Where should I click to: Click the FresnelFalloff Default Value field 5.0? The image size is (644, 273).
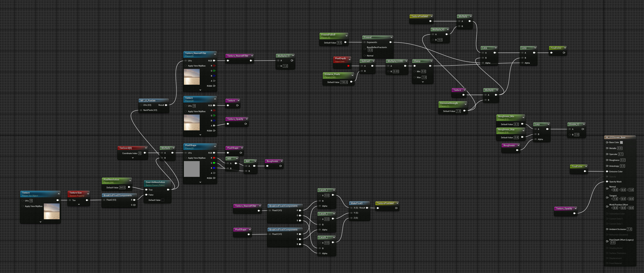coord(339,43)
